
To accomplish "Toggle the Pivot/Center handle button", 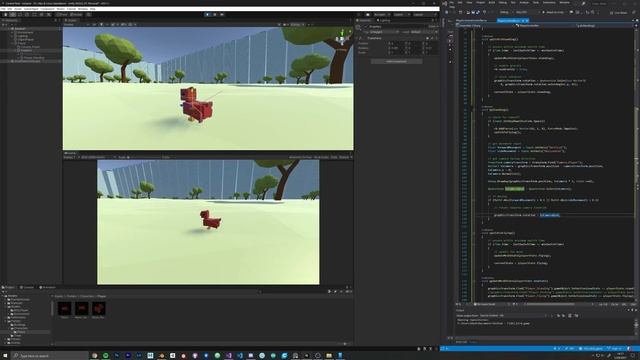I will coord(62,14).
